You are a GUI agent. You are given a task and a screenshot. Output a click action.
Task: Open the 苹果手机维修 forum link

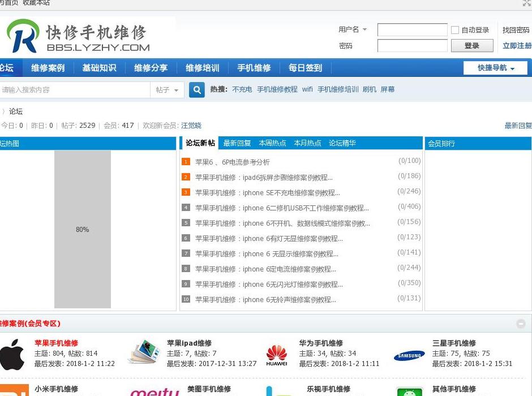coord(57,343)
